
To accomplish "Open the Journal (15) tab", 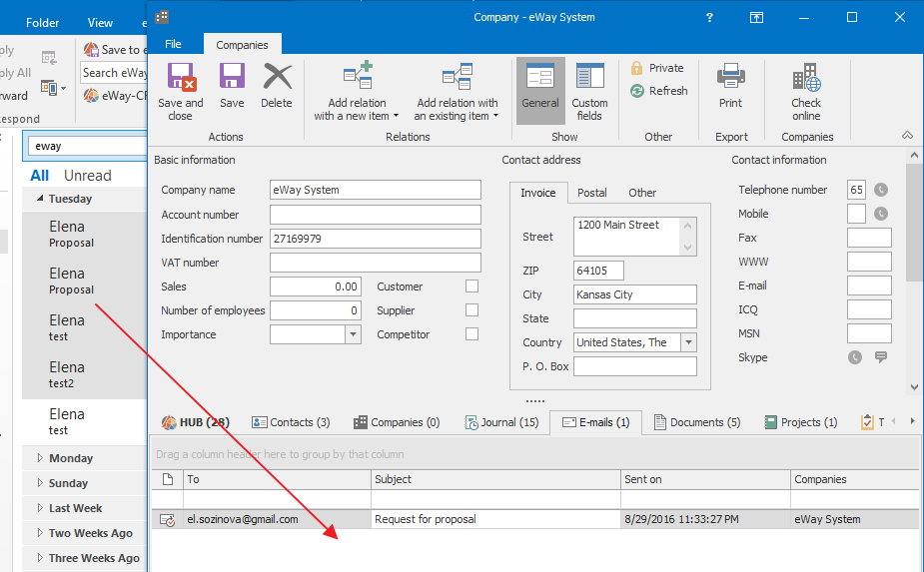I will [x=501, y=422].
